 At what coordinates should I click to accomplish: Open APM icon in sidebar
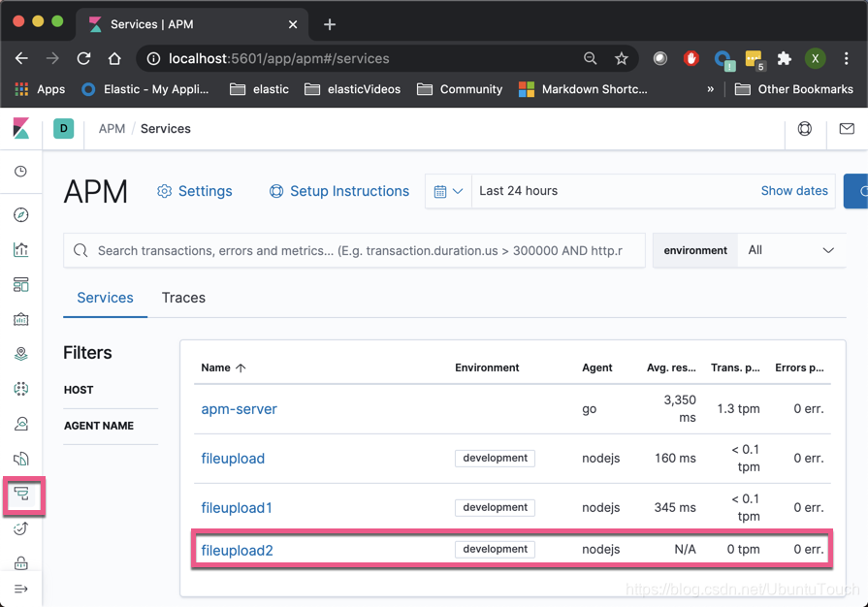21,494
